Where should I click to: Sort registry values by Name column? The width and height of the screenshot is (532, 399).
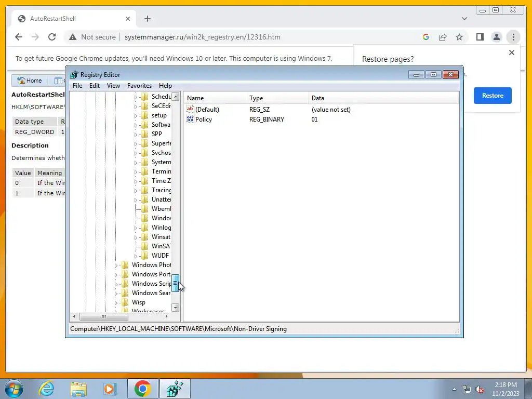(215, 98)
